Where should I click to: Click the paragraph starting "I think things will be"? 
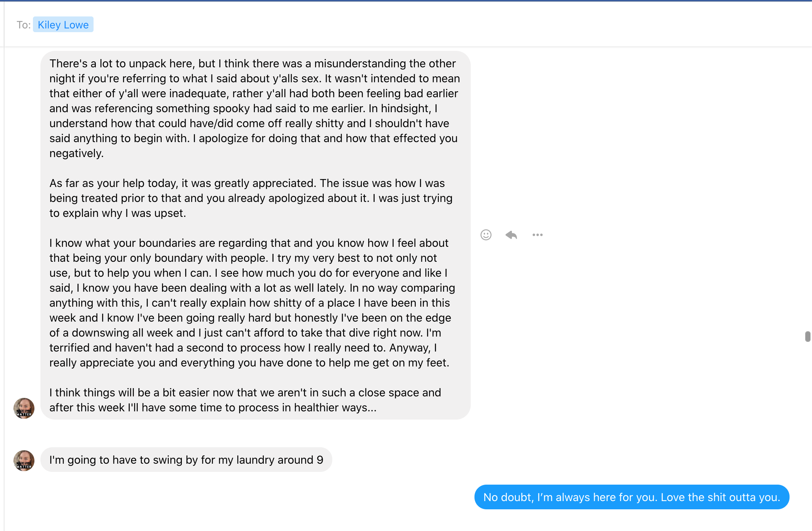(245, 400)
